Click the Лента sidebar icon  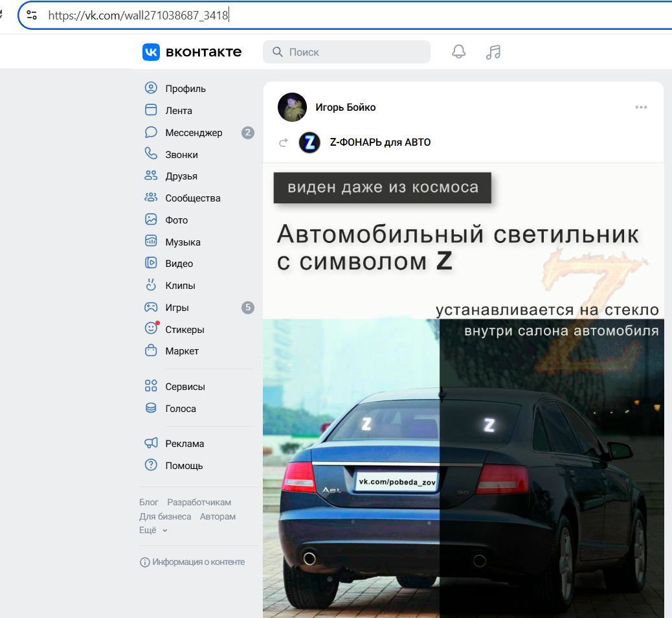coord(151,109)
